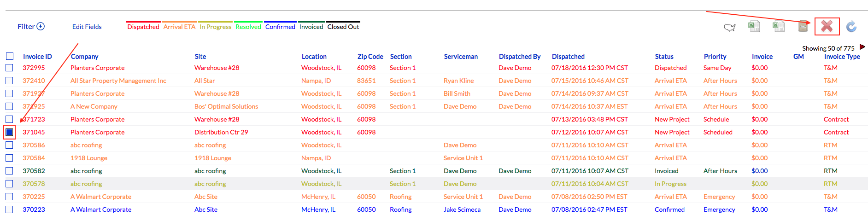Click the 1918 Lounge company cell
Viewport: 868px width, 215px height.
89,158
